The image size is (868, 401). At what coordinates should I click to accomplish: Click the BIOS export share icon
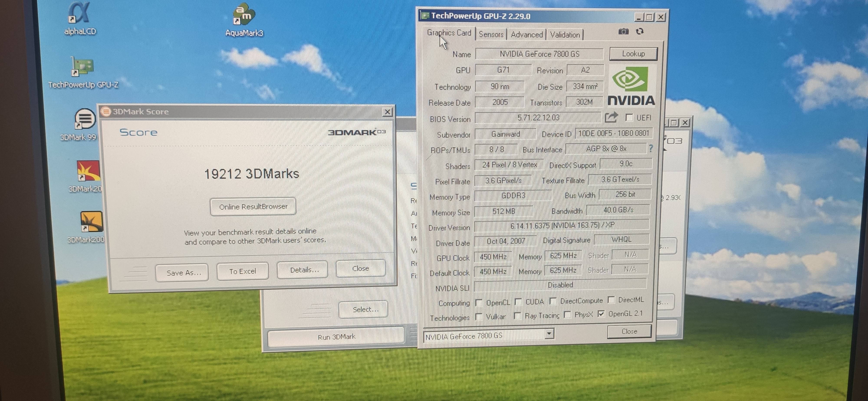[x=611, y=117]
